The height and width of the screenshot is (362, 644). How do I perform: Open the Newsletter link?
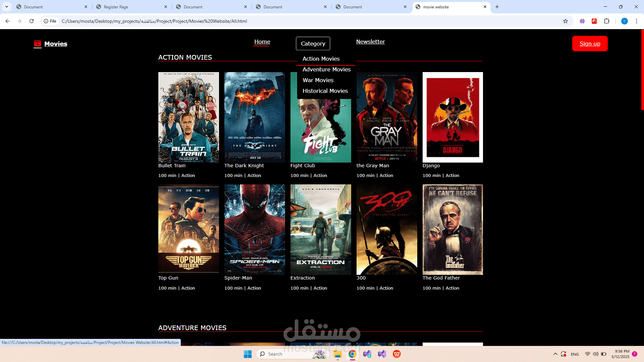tap(370, 42)
